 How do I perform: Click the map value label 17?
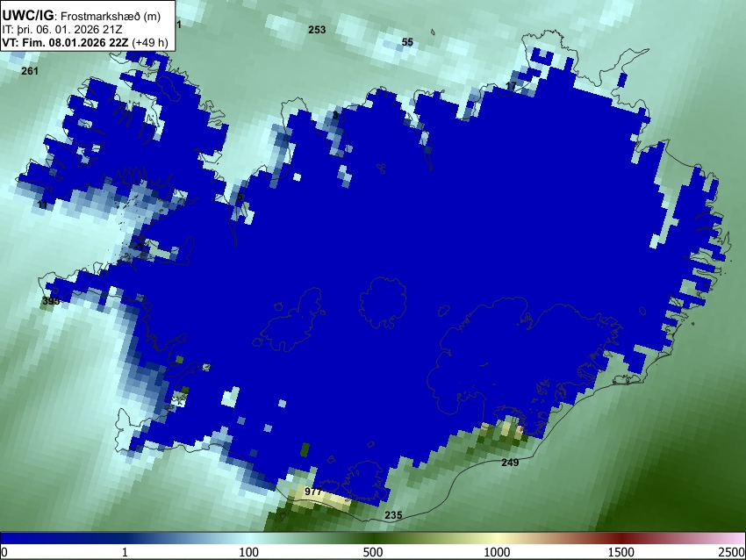point(511,86)
